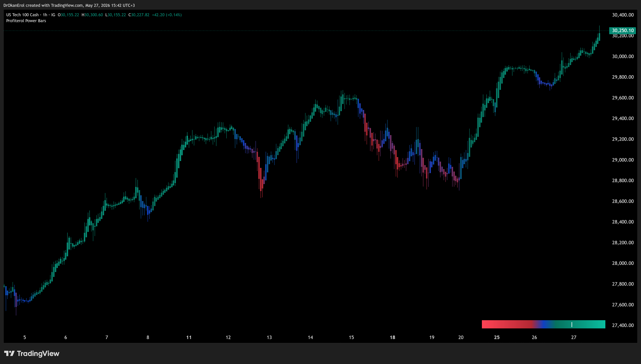The width and height of the screenshot is (641, 364).
Task: Click date label 7 on time axis
Action: tap(107, 337)
